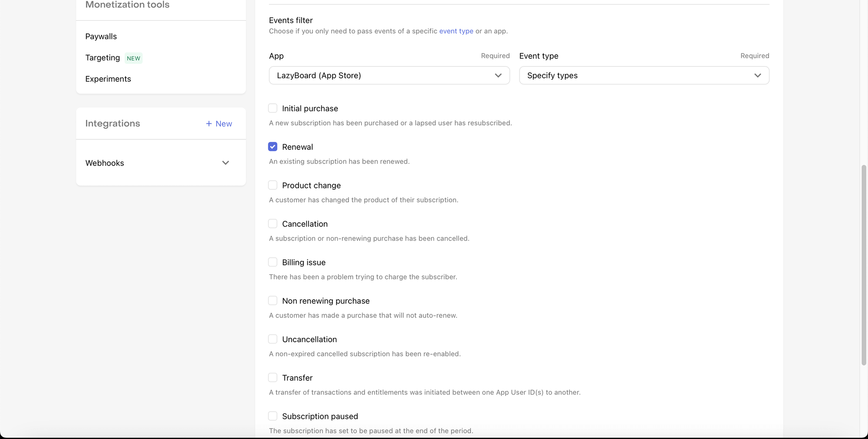The image size is (868, 439).
Task: Check the Subscription paused checkbox
Action: pos(273,416)
